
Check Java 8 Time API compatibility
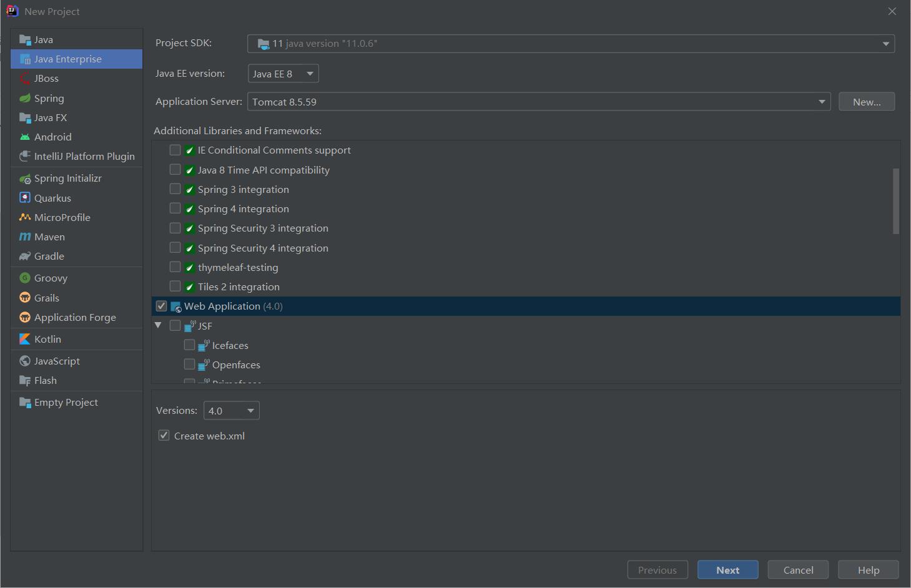175,169
